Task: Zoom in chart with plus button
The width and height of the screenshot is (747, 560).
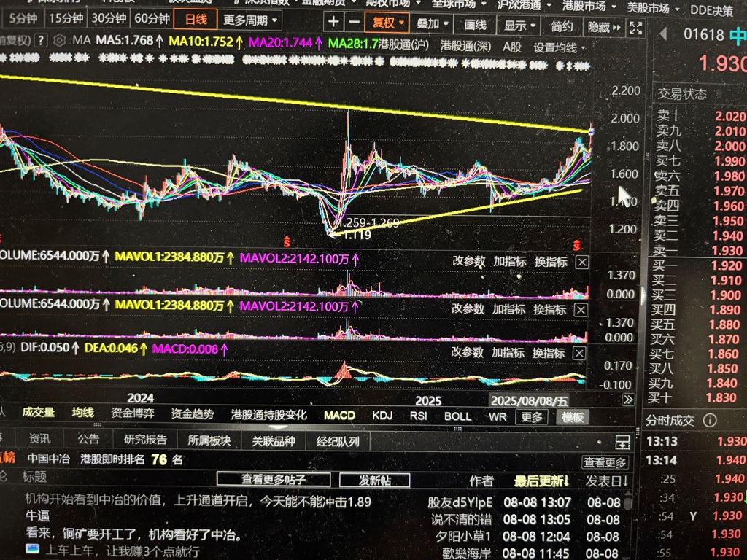Action: [333, 21]
